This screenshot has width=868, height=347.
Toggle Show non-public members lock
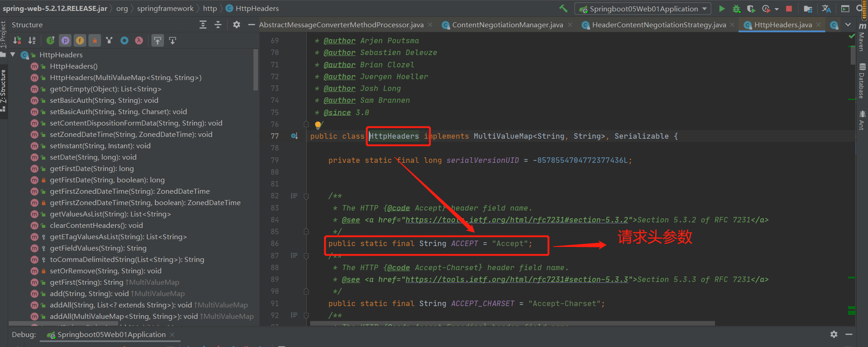click(x=94, y=40)
